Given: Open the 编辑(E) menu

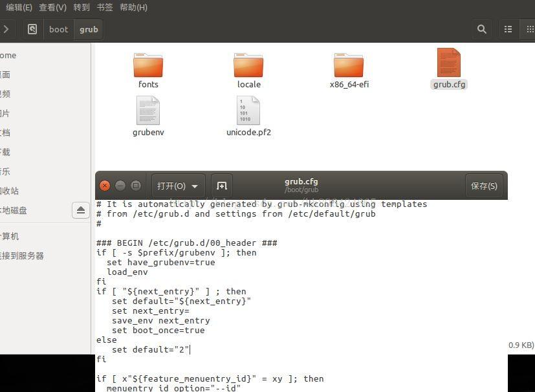Looking at the screenshot, I should point(19,7).
